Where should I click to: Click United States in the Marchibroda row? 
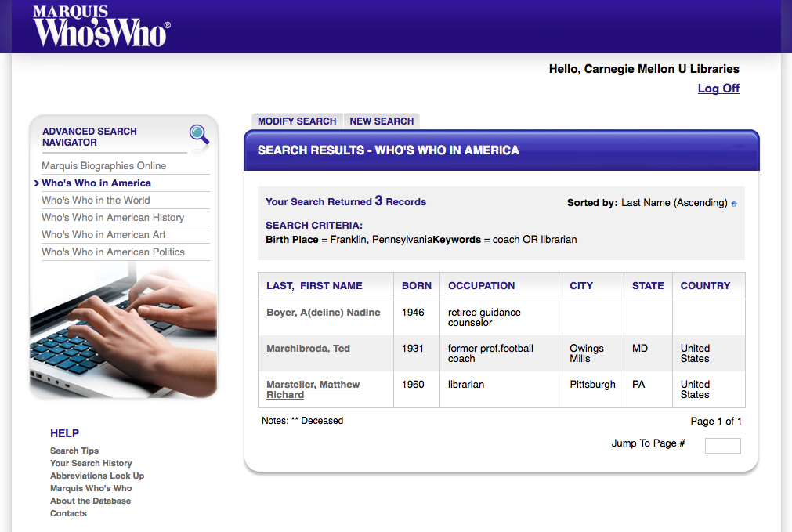[695, 353]
